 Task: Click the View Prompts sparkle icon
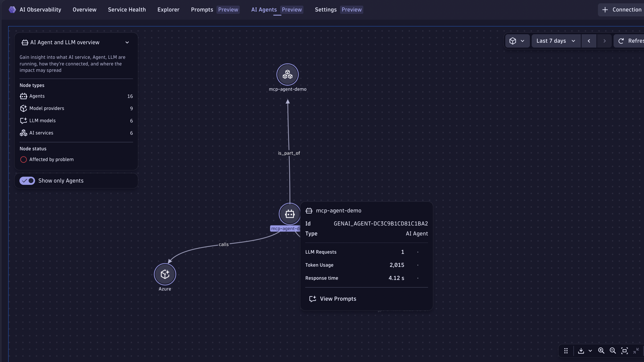[x=313, y=299]
